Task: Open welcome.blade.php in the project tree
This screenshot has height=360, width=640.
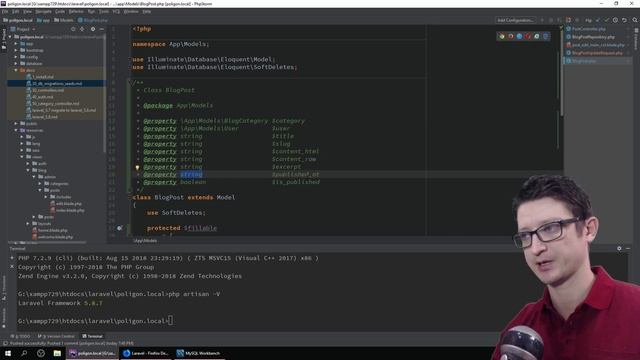Action: tap(53, 237)
